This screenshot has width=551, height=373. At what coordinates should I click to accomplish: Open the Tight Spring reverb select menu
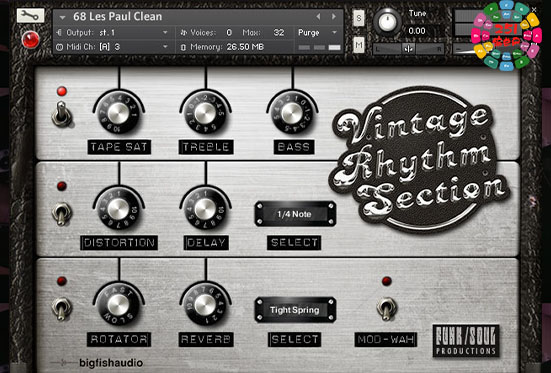pos(294,310)
